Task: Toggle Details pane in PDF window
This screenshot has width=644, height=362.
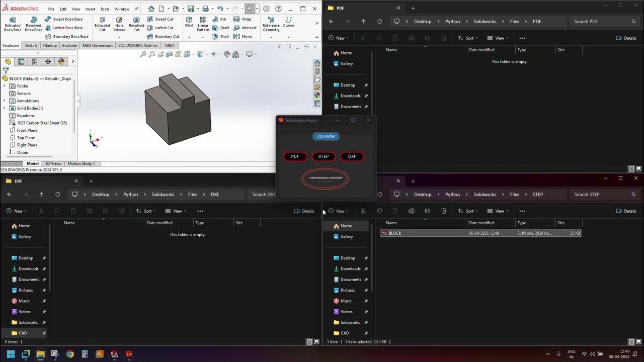Action: [626, 38]
